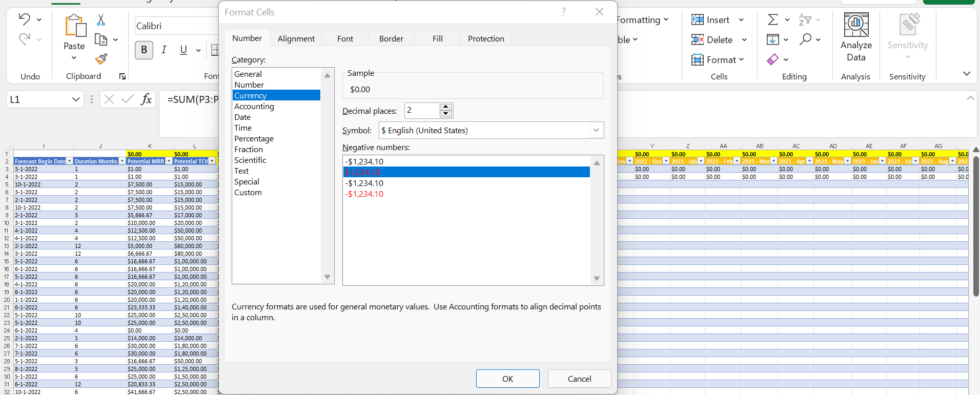Select the Format Painter brush
The width and height of the screenshot is (980, 395).
click(x=101, y=59)
